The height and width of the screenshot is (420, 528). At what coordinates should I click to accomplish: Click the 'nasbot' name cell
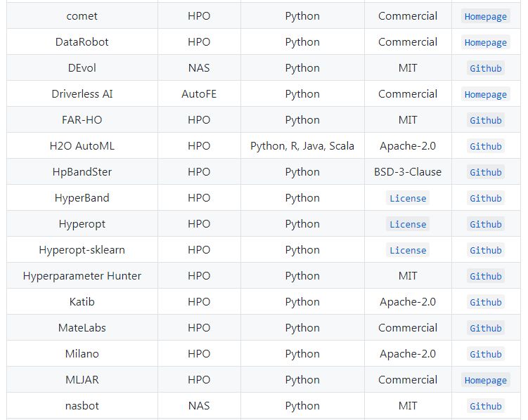point(82,405)
